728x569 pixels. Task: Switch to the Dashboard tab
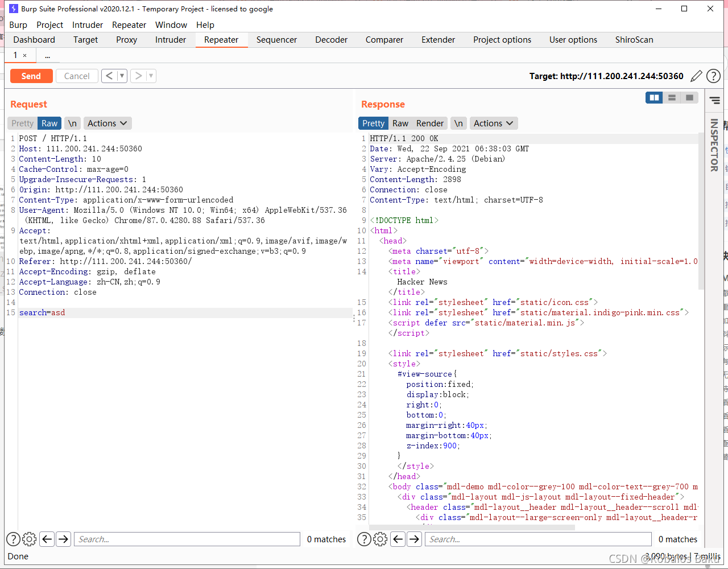click(34, 40)
